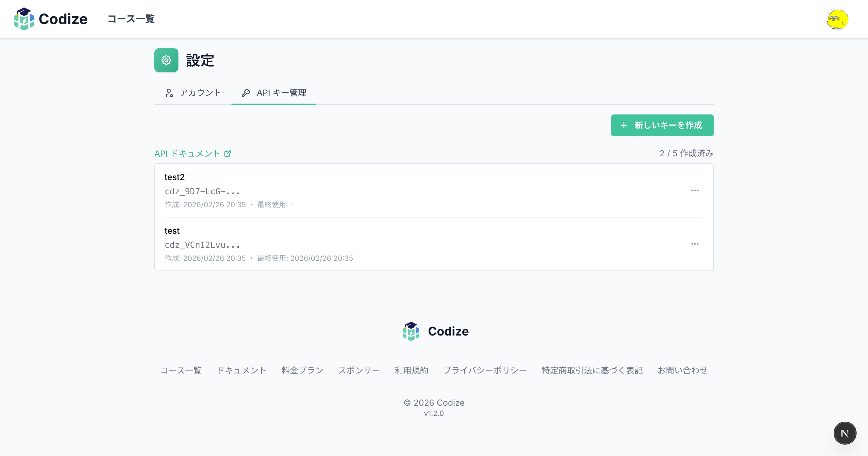Visit お問い合わせ footer link
This screenshot has width=868, height=456.
[682, 370]
